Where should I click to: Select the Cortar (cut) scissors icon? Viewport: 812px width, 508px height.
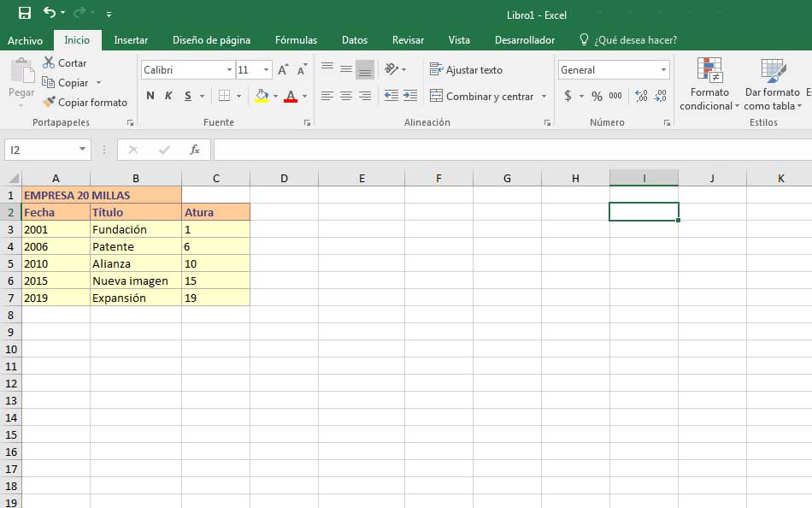point(49,62)
